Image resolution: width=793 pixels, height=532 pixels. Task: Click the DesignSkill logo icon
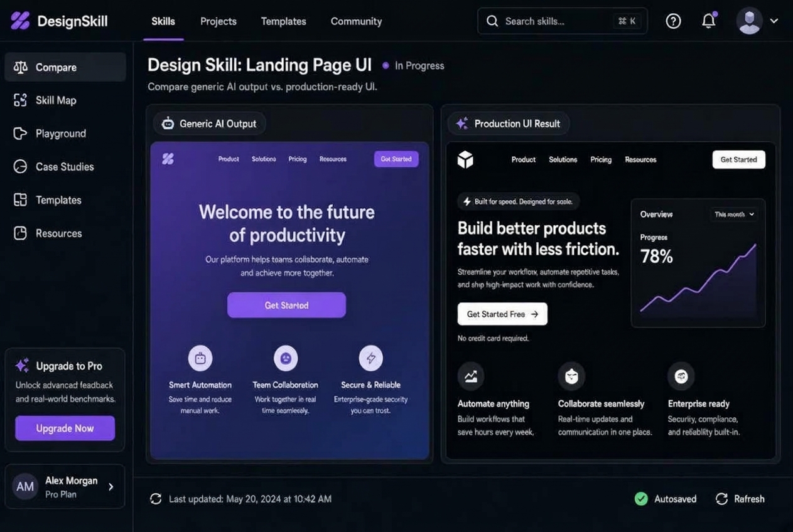click(x=20, y=21)
